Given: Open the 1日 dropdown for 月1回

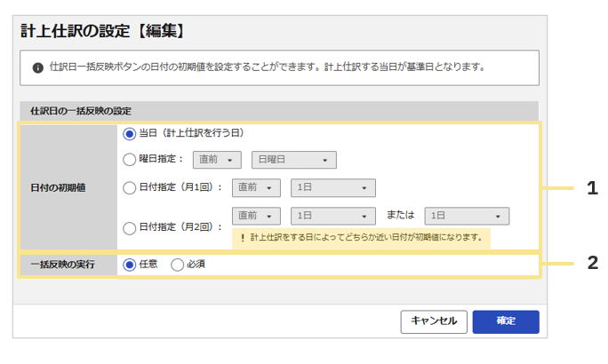Looking at the screenshot, I should (x=333, y=188).
